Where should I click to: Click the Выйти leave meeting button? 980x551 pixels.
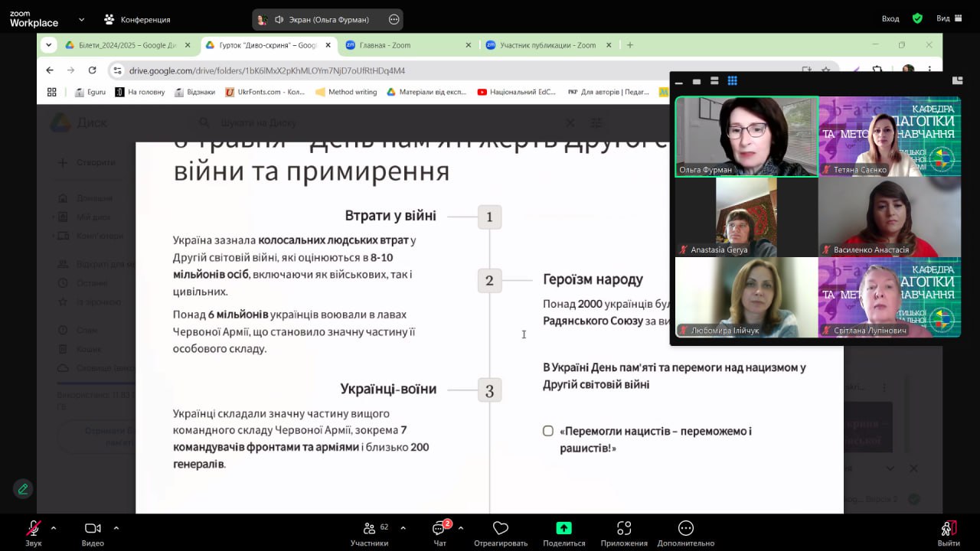[948, 529]
